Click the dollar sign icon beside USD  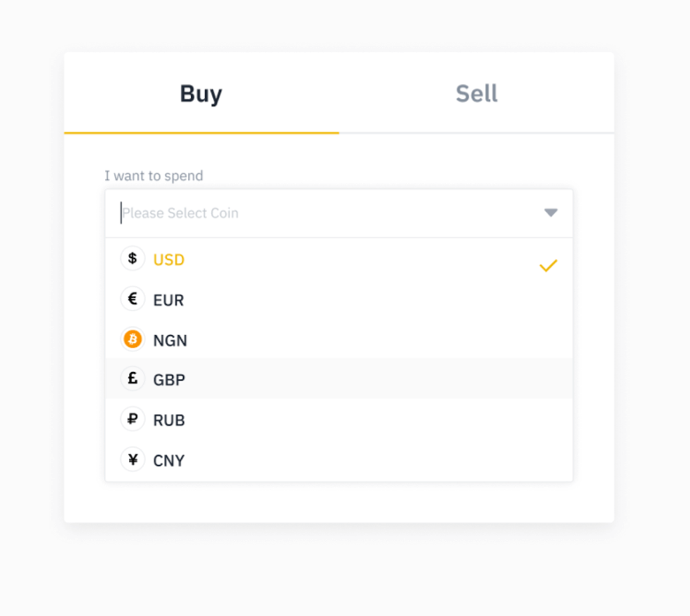133,259
